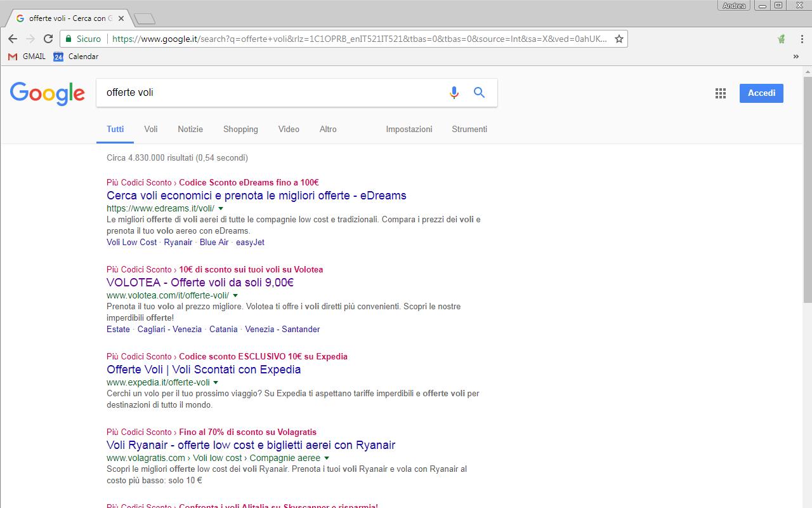This screenshot has width=812, height=508.
Task: Switch to the Notizie tab
Action: point(190,129)
